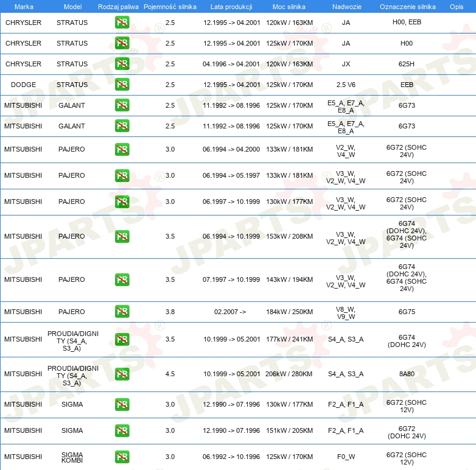Click fuel icon in Sigma Kombi row

click(x=122, y=457)
